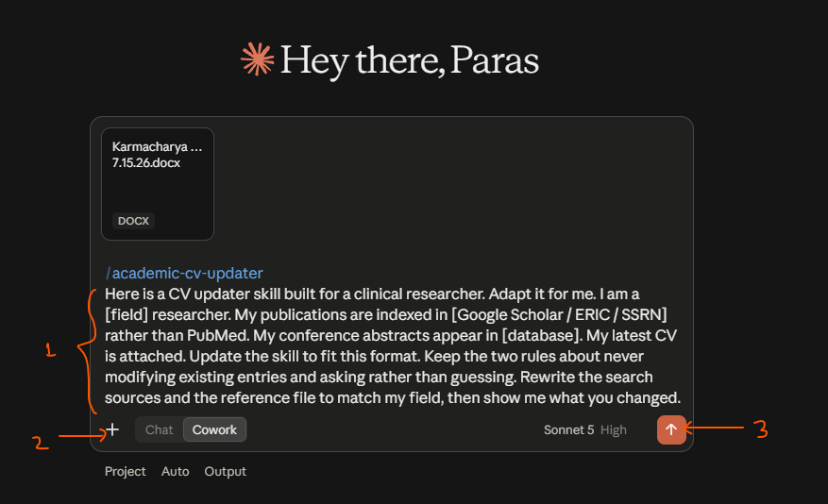Viewport: 828px width, 504px height.
Task: Click the slash before academic-cv-updater
Action: 109,273
